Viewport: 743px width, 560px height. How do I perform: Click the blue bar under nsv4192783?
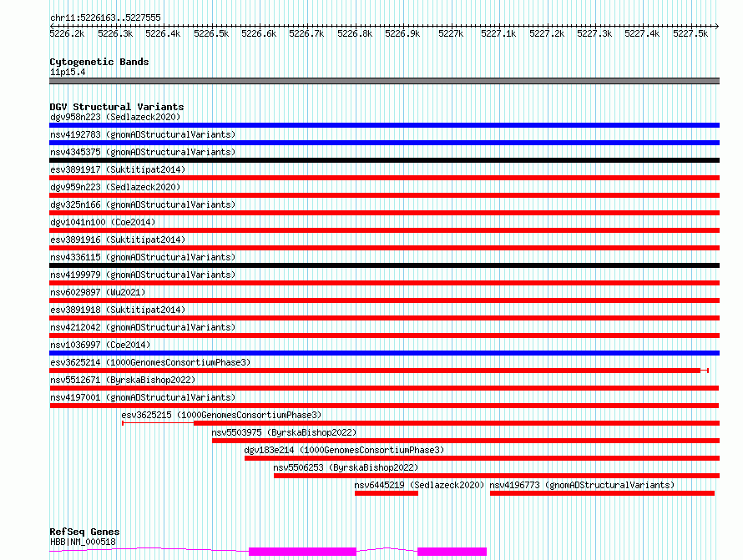pos(384,143)
